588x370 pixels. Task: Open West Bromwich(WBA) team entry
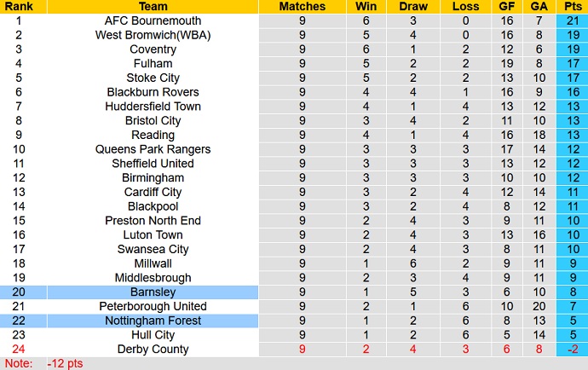153,35
